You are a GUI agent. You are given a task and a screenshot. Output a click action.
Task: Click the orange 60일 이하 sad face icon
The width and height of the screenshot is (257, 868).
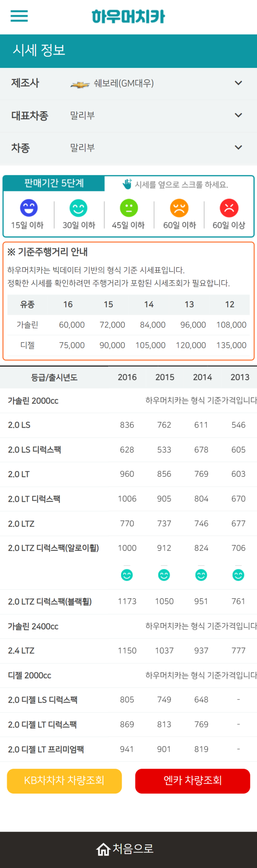(x=179, y=208)
